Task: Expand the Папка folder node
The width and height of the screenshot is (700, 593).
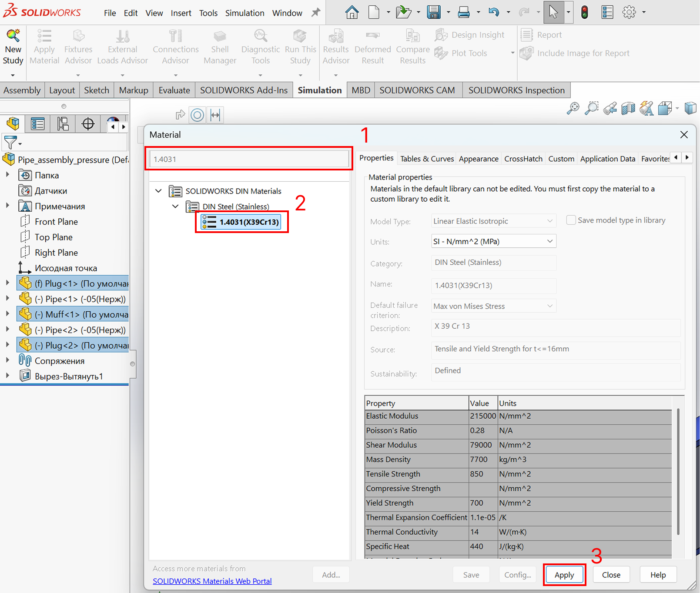Action: point(7,175)
